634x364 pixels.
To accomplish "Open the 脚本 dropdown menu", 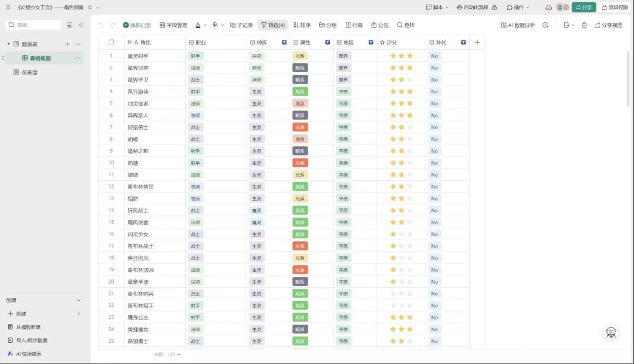I will (x=437, y=7).
